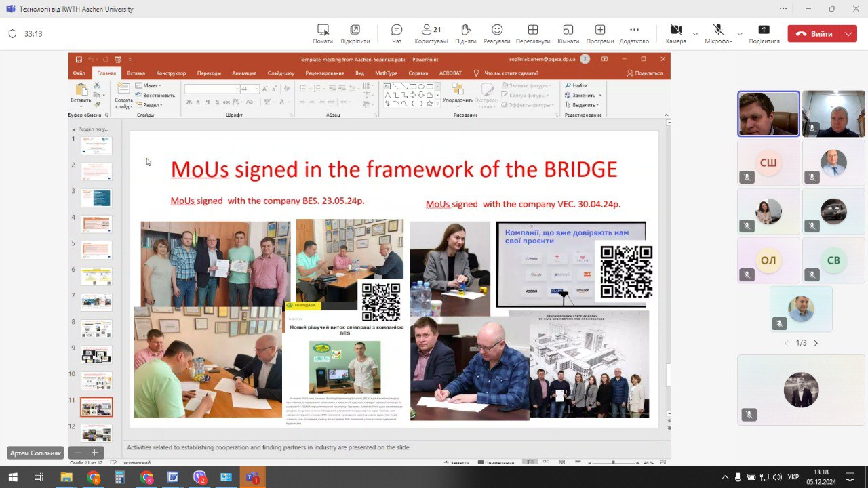The image size is (868, 488).
Task: Click Відкріпити to unpin shared content
Action: (355, 33)
